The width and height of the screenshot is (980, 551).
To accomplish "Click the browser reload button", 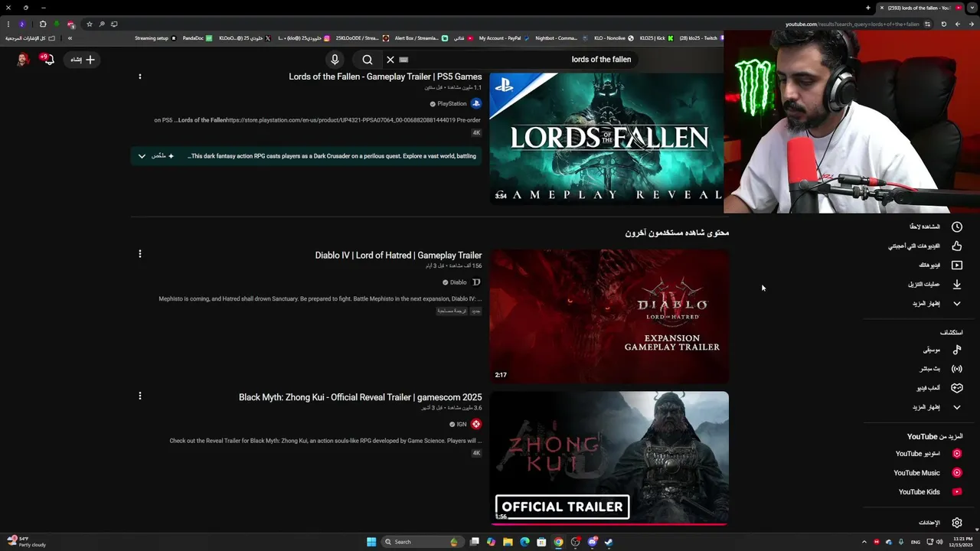I will [943, 24].
